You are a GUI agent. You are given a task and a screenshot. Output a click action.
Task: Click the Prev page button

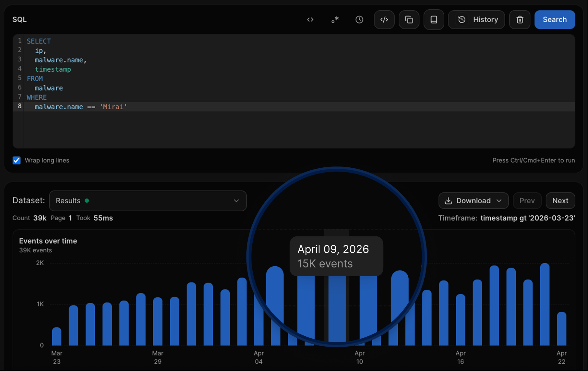tap(527, 201)
